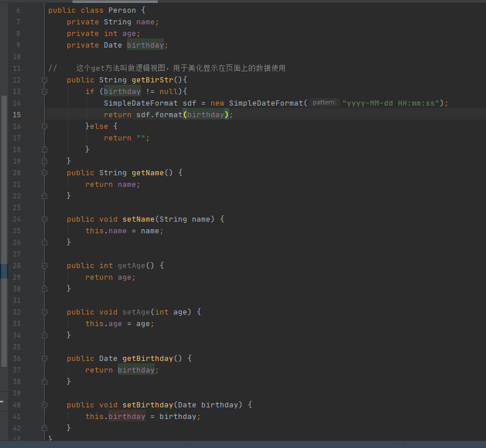Click fold end marker at line 22

[44, 196]
